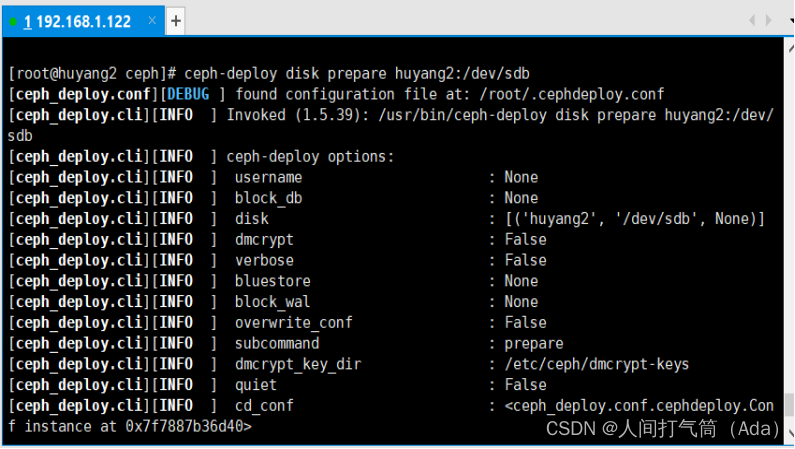Open the tab list dropdown arrow
The image size is (795, 449).
[792, 21]
